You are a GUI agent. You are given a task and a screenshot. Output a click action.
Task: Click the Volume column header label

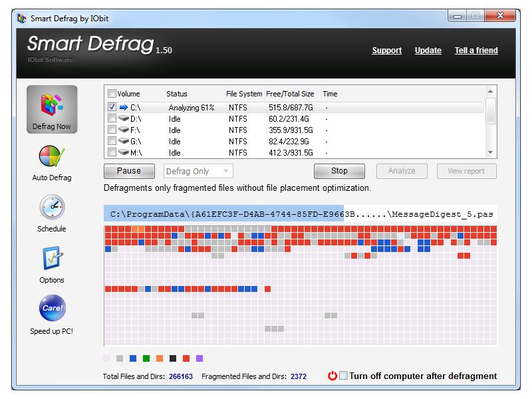pos(128,94)
